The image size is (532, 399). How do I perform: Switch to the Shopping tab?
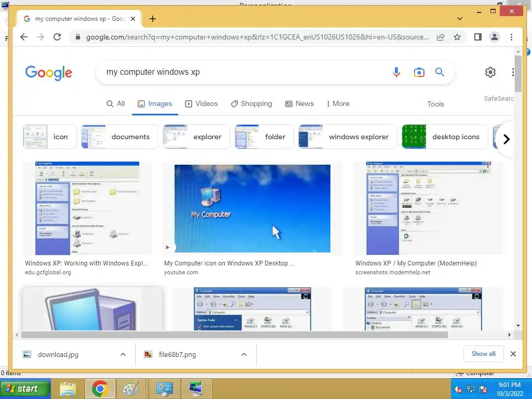point(251,104)
